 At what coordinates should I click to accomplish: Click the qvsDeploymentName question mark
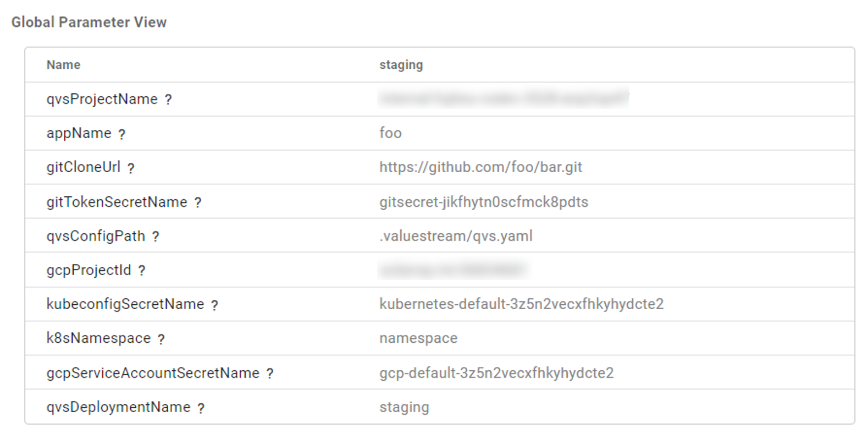[x=201, y=408]
